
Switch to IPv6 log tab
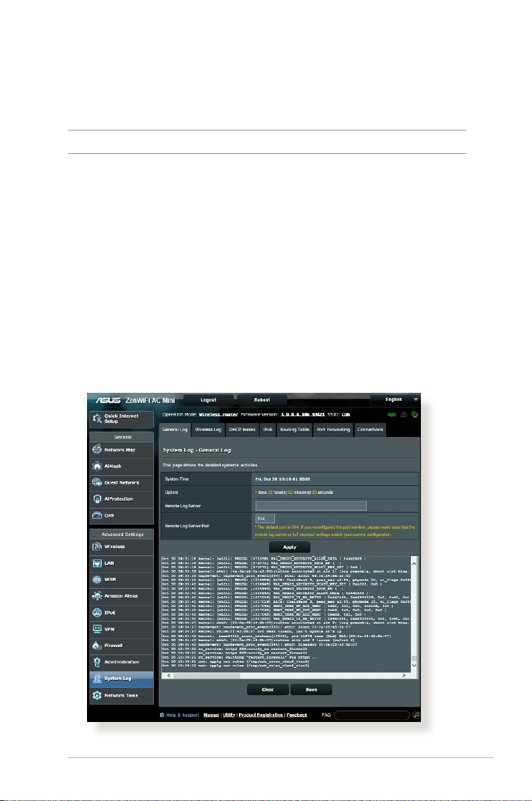tap(268, 430)
